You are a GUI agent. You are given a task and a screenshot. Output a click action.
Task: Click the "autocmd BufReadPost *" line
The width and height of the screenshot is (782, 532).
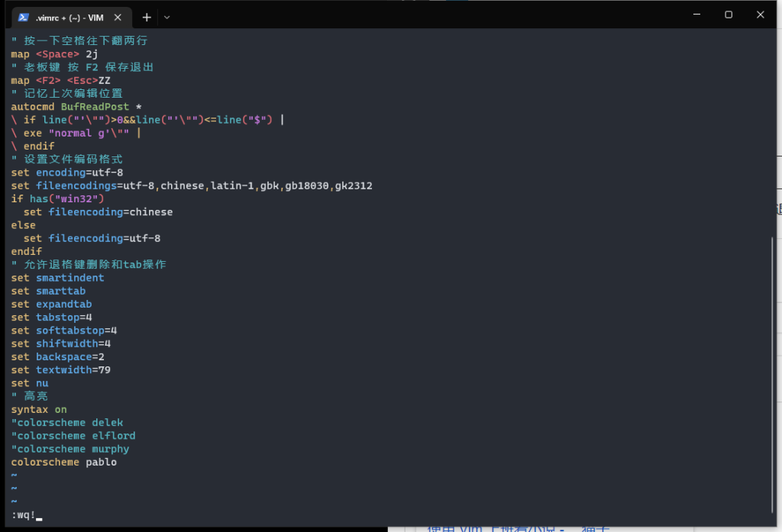[x=76, y=106]
